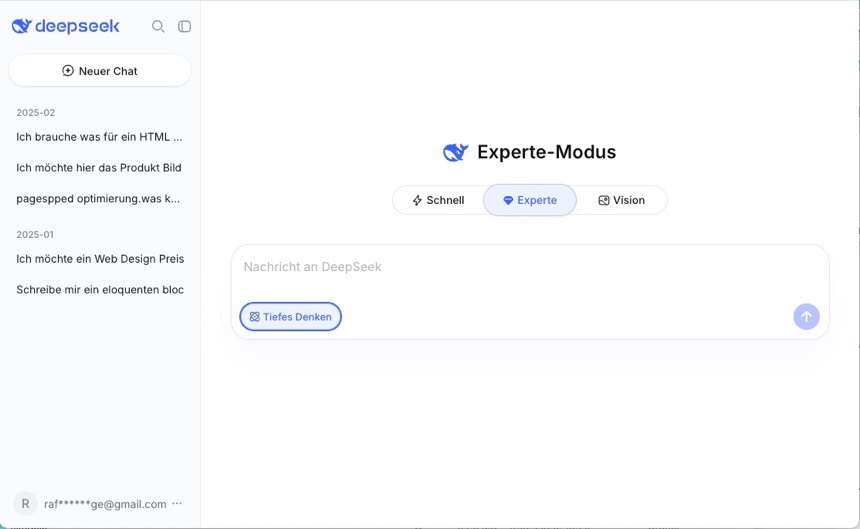Toggle Tiefes Denken deep thinking
The width and height of the screenshot is (860, 529).
(x=291, y=316)
